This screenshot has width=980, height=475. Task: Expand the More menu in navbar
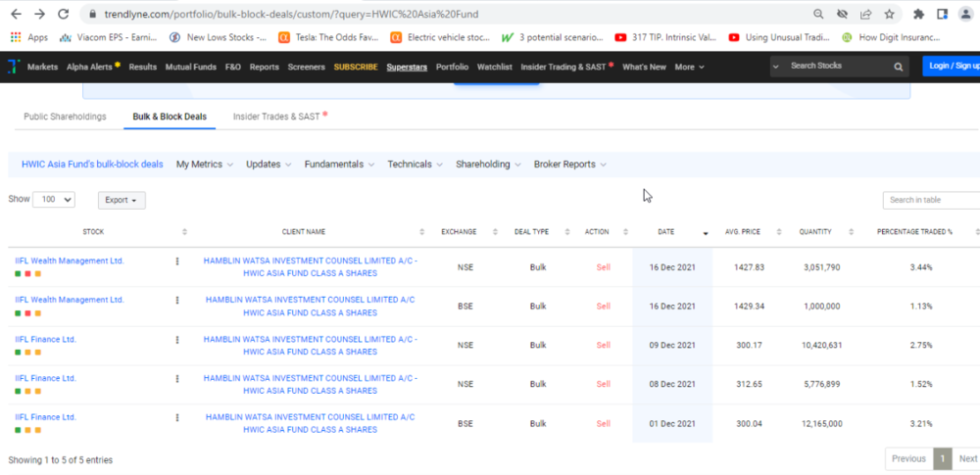(689, 67)
